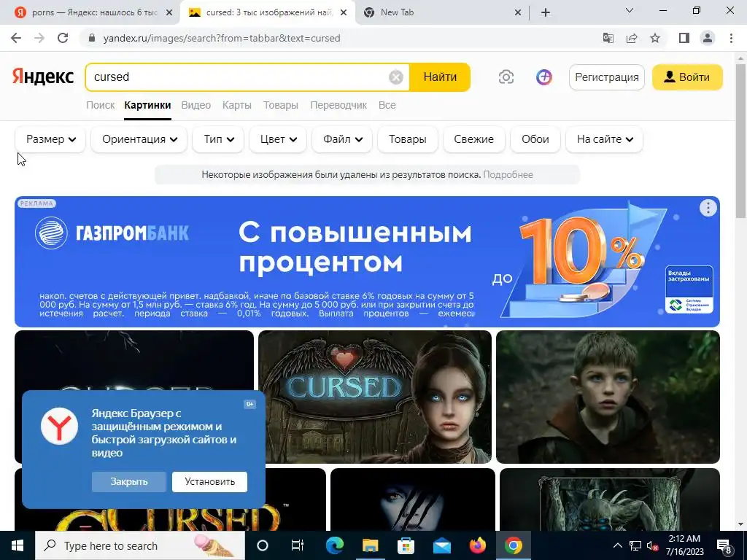Open the Chrome three-dot menu
Image resolution: width=747 pixels, height=560 pixels.
[731, 38]
